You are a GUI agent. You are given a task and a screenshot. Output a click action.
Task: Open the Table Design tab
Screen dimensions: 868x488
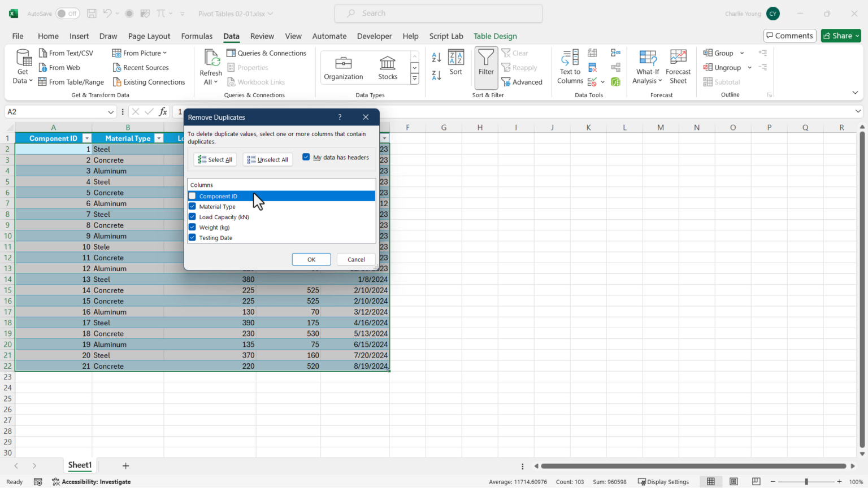pyautogui.click(x=495, y=36)
